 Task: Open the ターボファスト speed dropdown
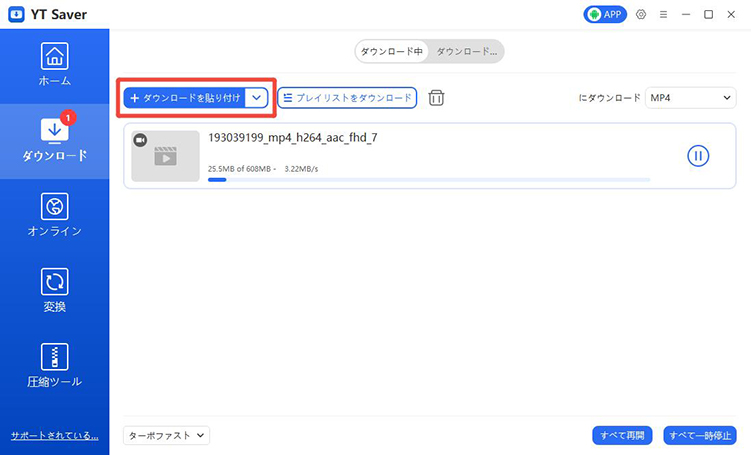pyautogui.click(x=166, y=435)
